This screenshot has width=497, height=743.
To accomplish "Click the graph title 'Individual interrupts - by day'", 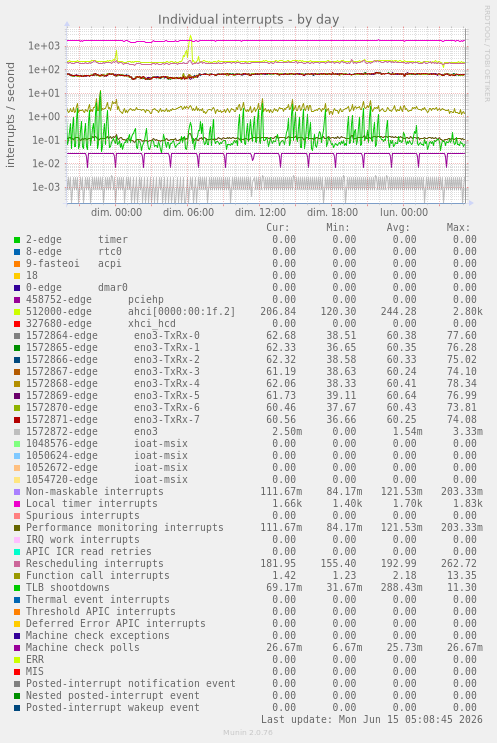I will (x=248, y=19).
